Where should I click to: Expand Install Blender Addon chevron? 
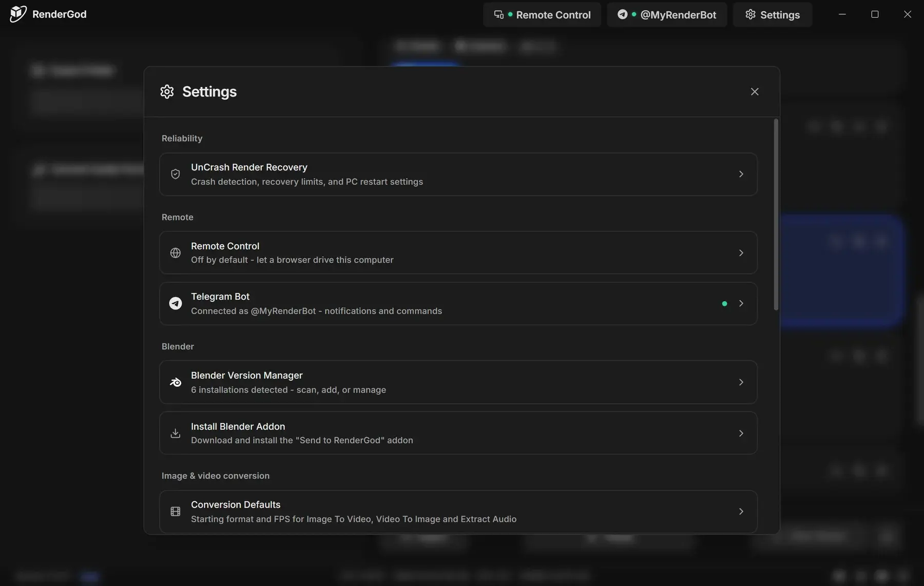(741, 433)
